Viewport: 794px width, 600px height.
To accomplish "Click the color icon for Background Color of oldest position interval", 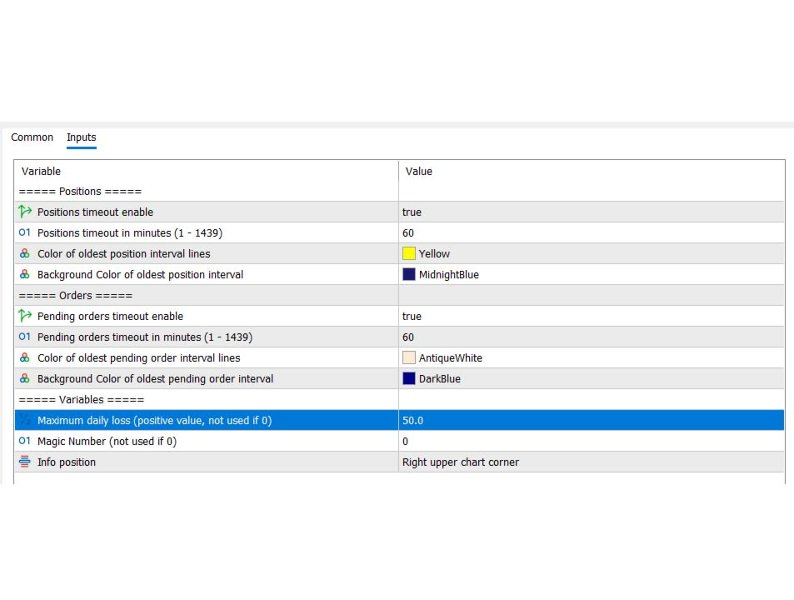I will pos(24,274).
